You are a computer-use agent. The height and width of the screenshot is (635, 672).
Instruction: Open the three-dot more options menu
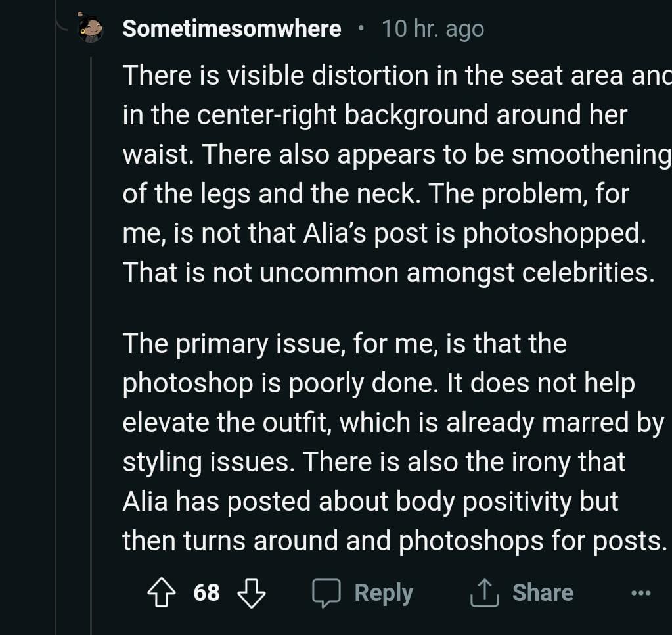[640, 593]
